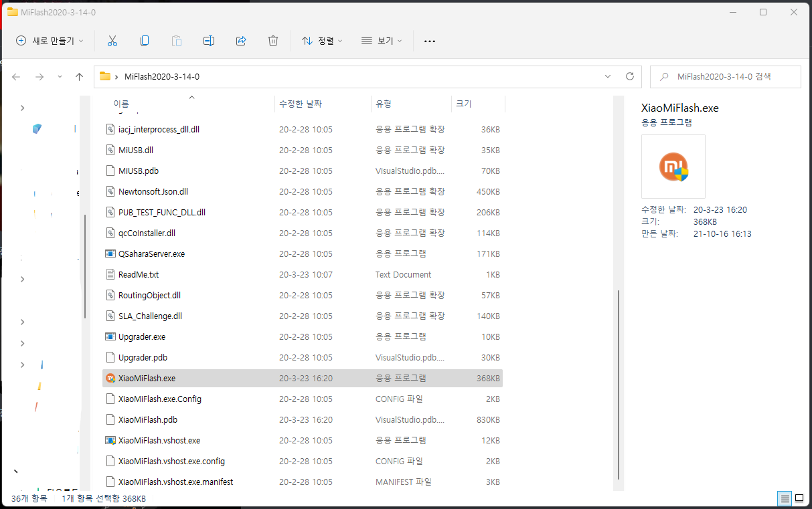The width and height of the screenshot is (812, 509).
Task: Open the three-dots more options menu
Action: (x=430, y=41)
